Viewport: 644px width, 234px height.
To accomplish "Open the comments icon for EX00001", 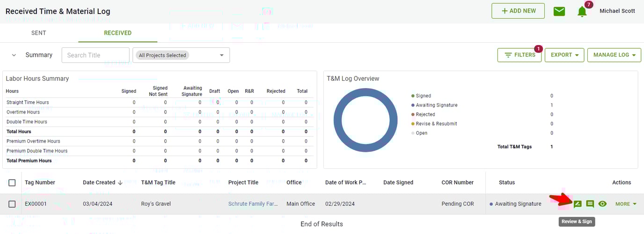I will point(590,204).
